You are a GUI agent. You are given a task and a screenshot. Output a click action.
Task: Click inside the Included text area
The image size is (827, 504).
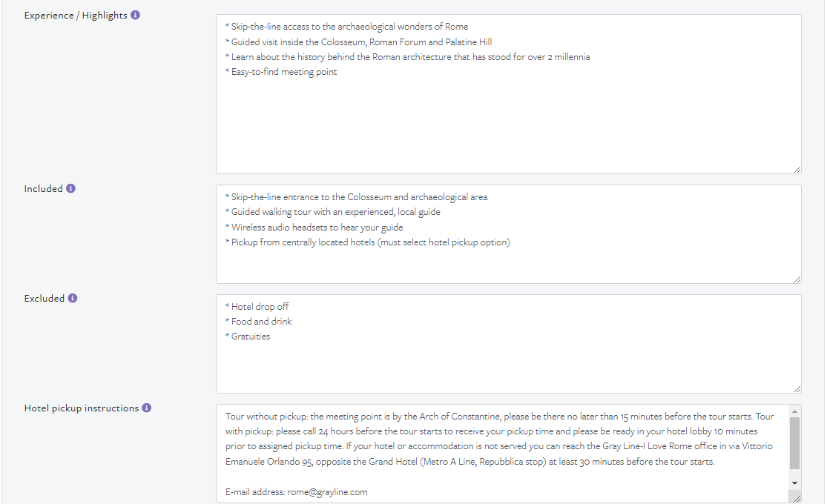[x=508, y=234]
